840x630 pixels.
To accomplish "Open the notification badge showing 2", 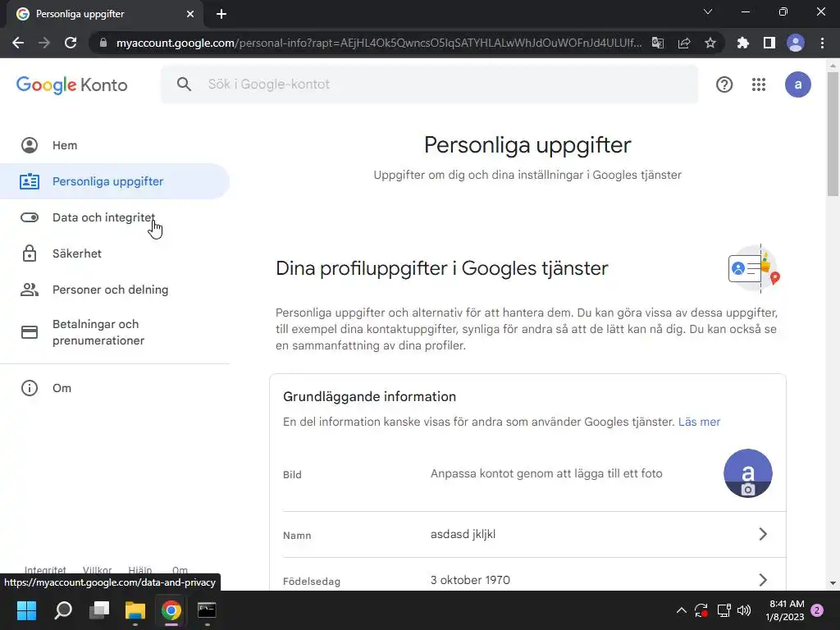I will point(817,610).
